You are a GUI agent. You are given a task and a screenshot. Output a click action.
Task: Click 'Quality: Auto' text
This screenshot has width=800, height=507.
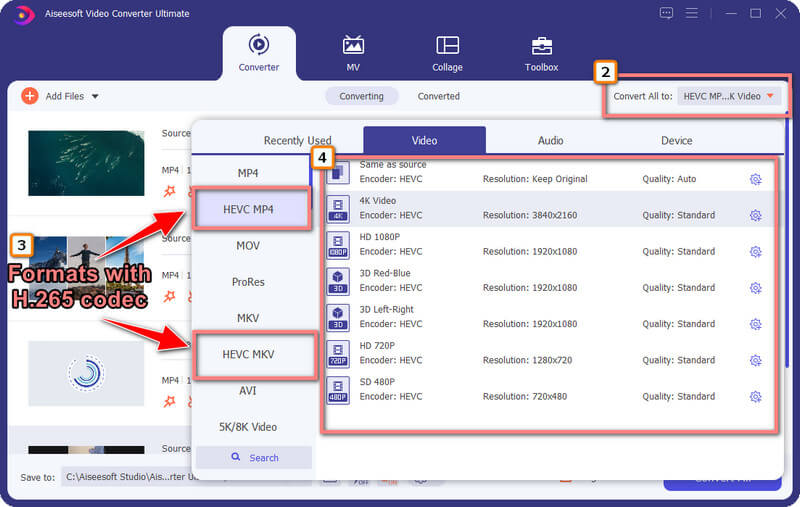(669, 179)
